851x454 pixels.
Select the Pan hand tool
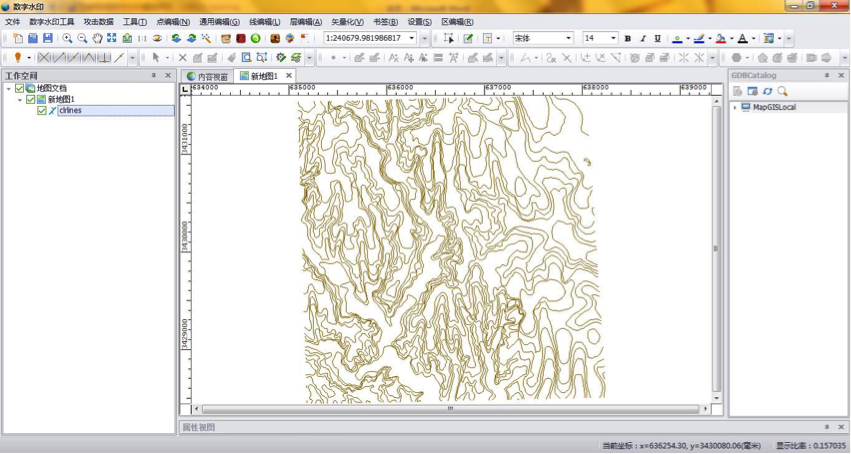pyautogui.click(x=97, y=38)
